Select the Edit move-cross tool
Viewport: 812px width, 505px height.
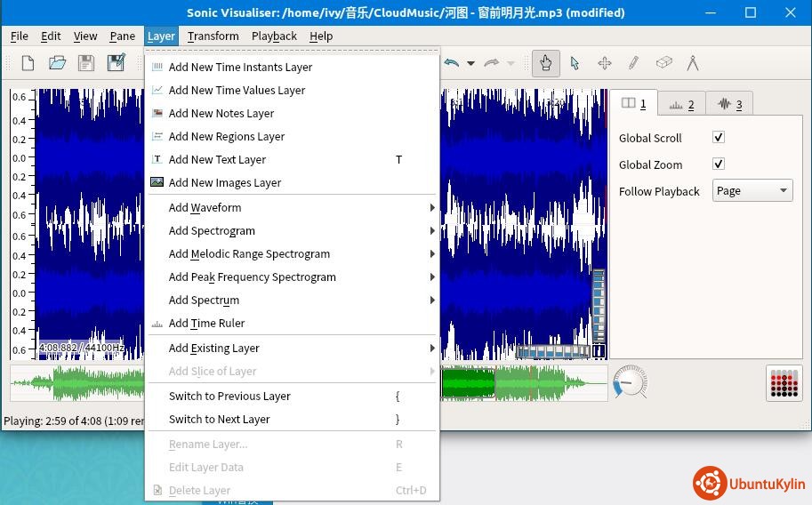pos(605,63)
